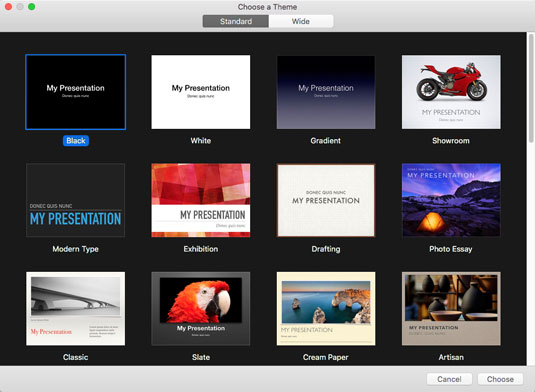Click the Exhibition theme label
535x392 pixels.
(x=201, y=249)
